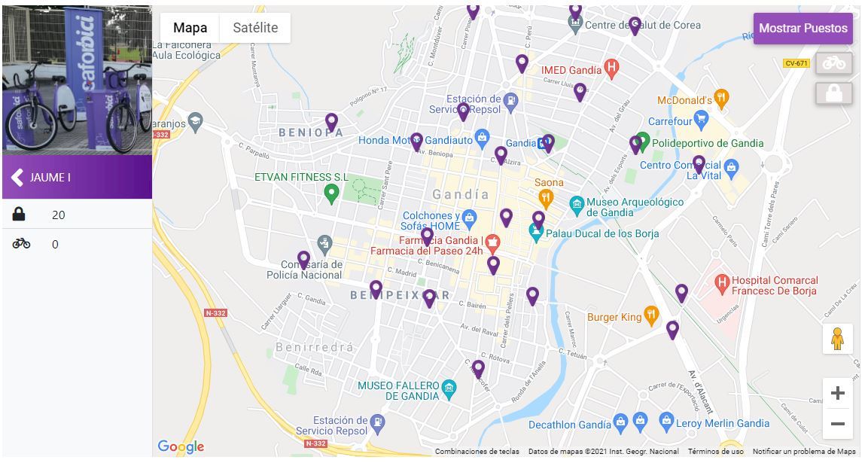Toggle the bicycle filter button

click(x=833, y=62)
